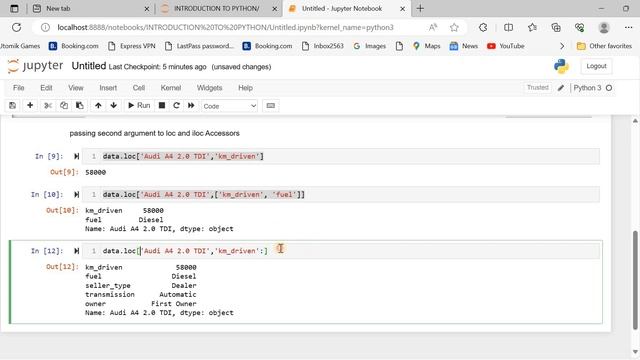Open cell type Code dropdown
640x360 pixels.
tap(229, 106)
